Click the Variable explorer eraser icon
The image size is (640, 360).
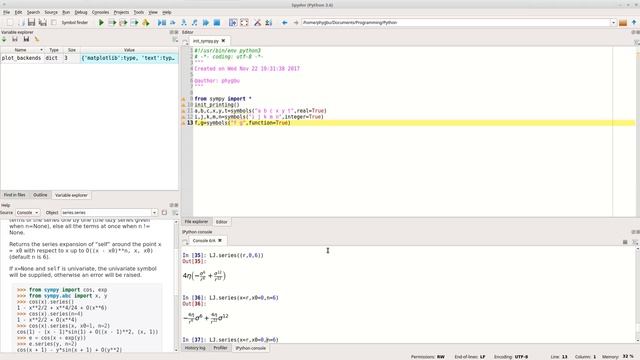click(x=37, y=39)
